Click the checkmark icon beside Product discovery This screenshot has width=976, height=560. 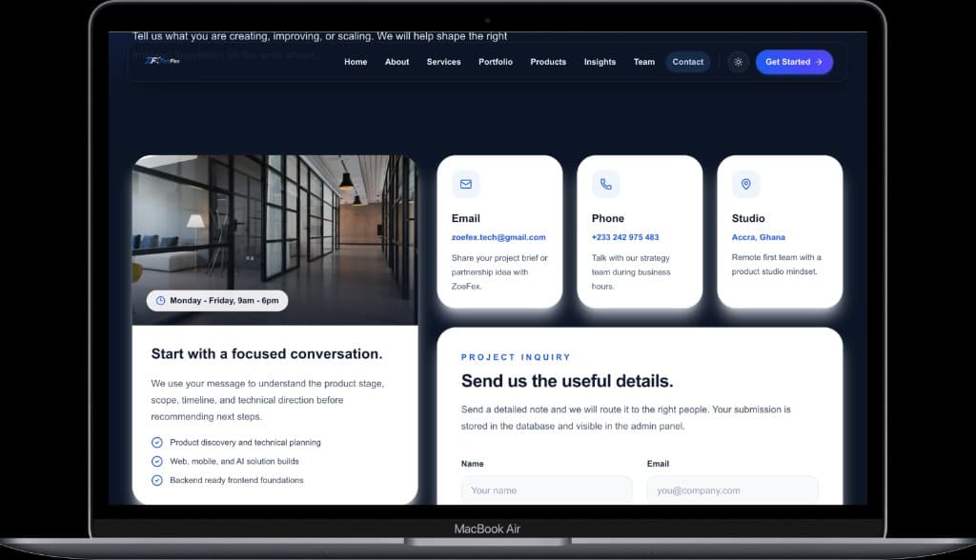(157, 443)
